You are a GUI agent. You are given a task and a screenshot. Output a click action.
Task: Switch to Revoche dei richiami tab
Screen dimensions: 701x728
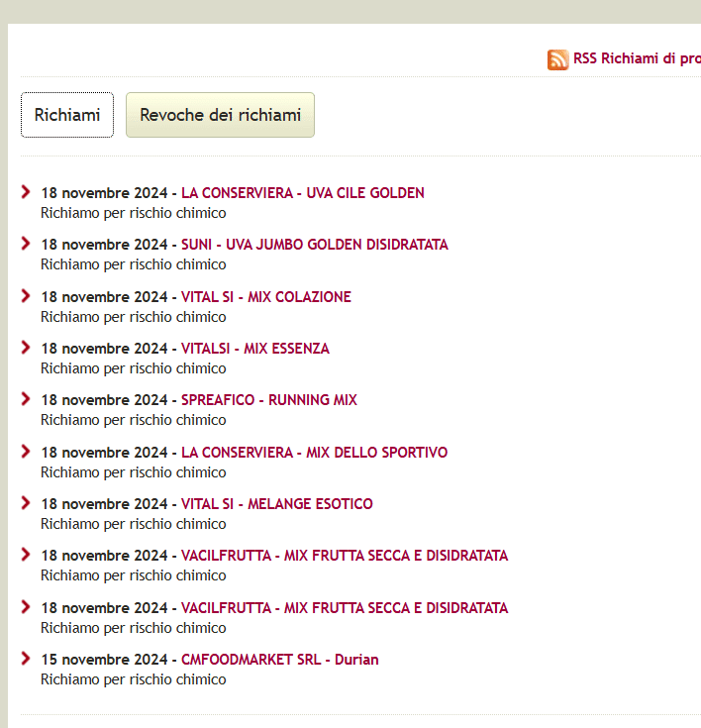[220, 115]
